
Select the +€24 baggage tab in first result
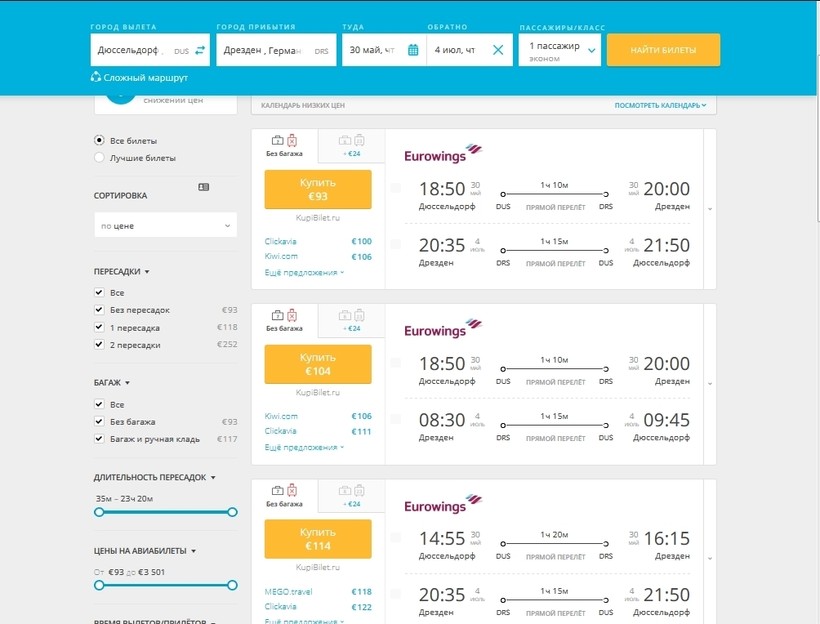click(351, 146)
